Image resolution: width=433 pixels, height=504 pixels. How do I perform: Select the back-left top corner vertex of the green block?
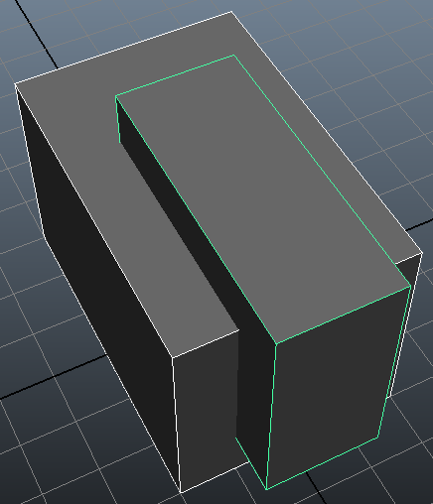point(115,96)
